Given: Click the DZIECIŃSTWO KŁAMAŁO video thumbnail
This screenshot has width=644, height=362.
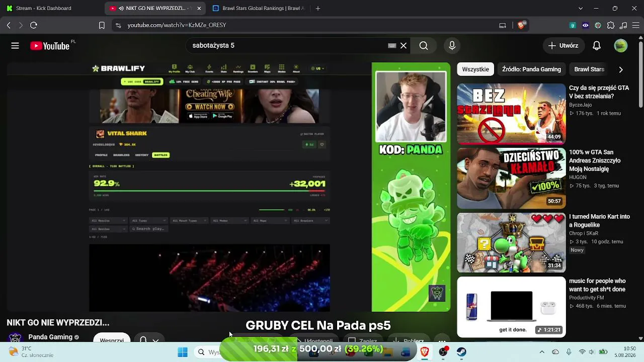Looking at the screenshot, I should pyautogui.click(x=511, y=178).
